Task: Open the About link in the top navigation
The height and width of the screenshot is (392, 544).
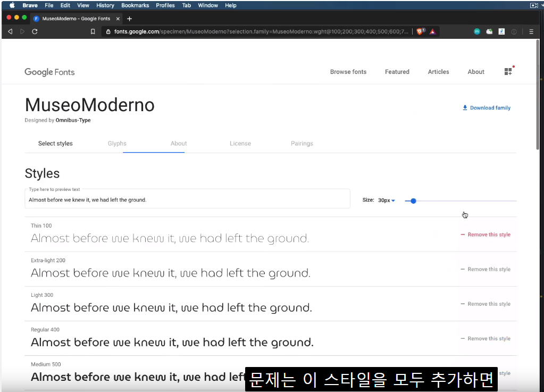Action: (475, 72)
